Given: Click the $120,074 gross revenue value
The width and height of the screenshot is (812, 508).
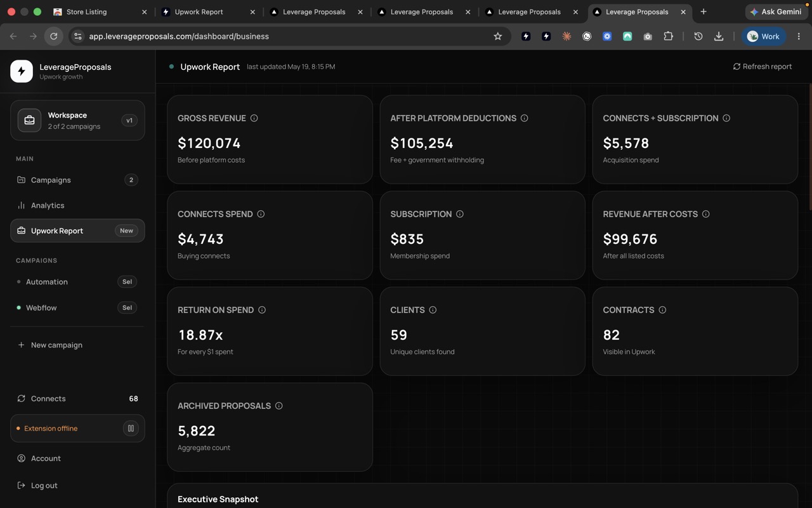Looking at the screenshot, I should tap(209, 144).
